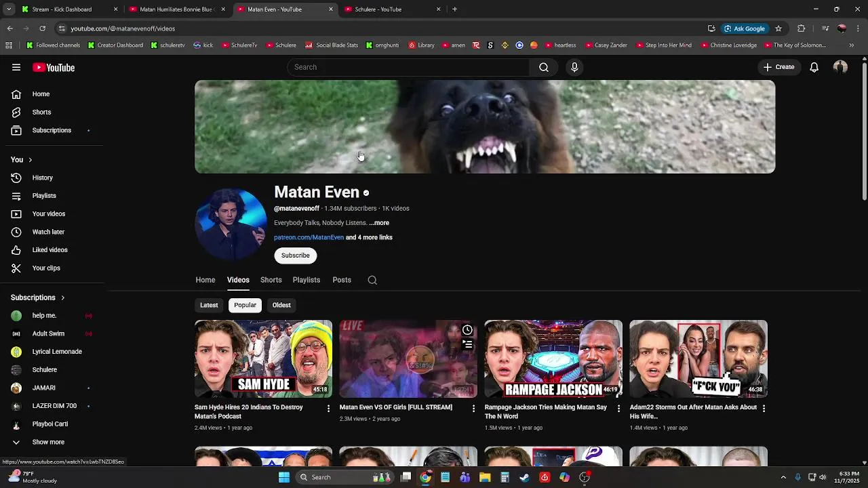Open Sam Hyde podcast video thumbnail

click(x=263, y=359)
